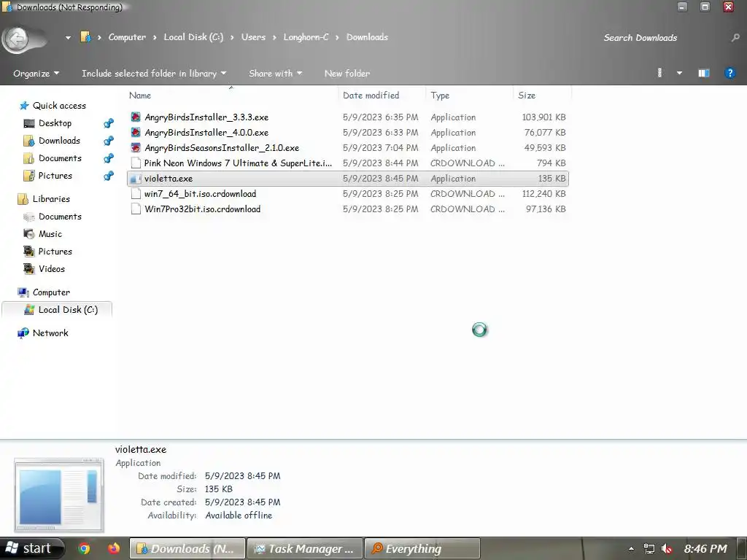The height and width of the screenshot is (560, 747).
Task: Open Pictures under Libraries
Action: click(x=55, y=252)
